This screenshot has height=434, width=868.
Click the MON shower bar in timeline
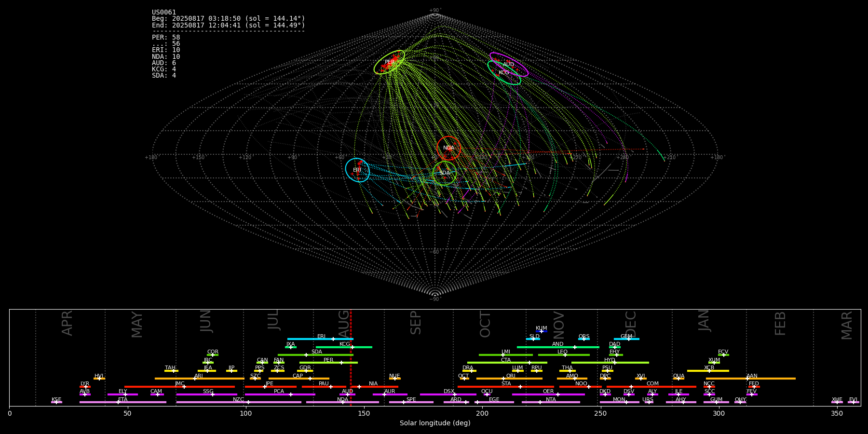tap(620, 402)
